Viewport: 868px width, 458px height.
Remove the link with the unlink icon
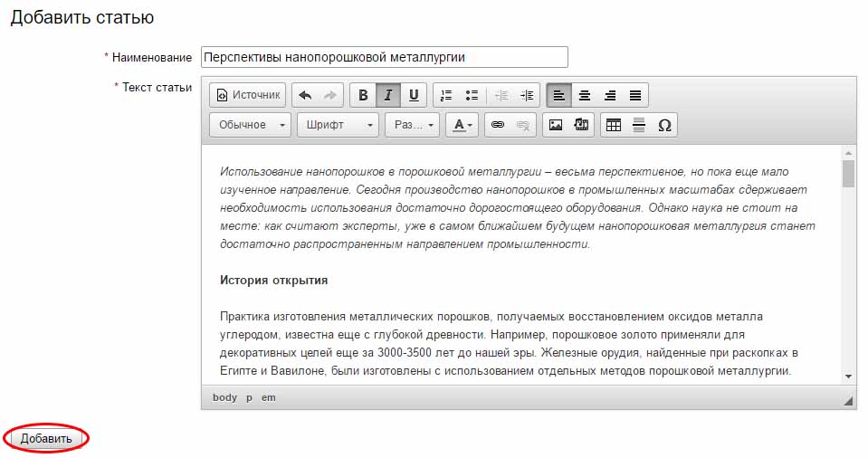coord(523,125)
